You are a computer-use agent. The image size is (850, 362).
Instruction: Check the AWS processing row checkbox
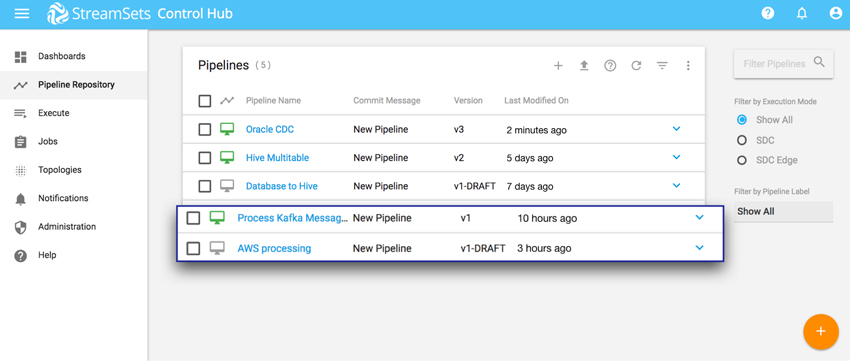click(194, 249)
